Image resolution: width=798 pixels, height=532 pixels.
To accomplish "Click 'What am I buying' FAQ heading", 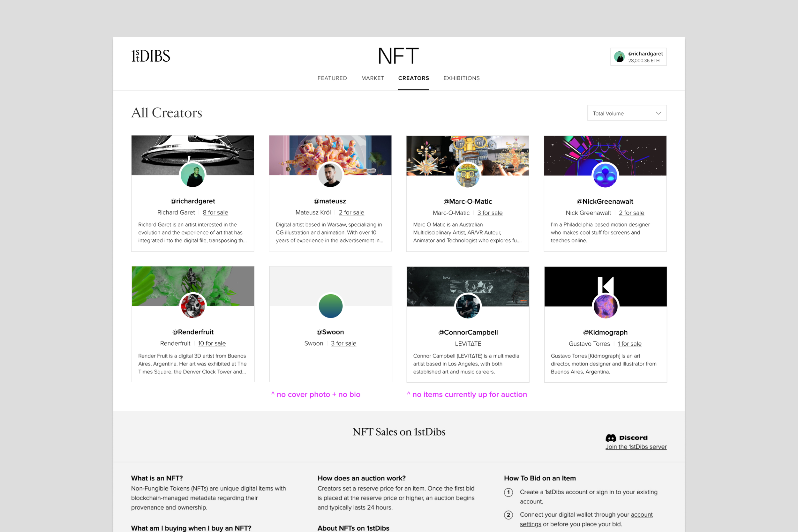I will (191, 528).
